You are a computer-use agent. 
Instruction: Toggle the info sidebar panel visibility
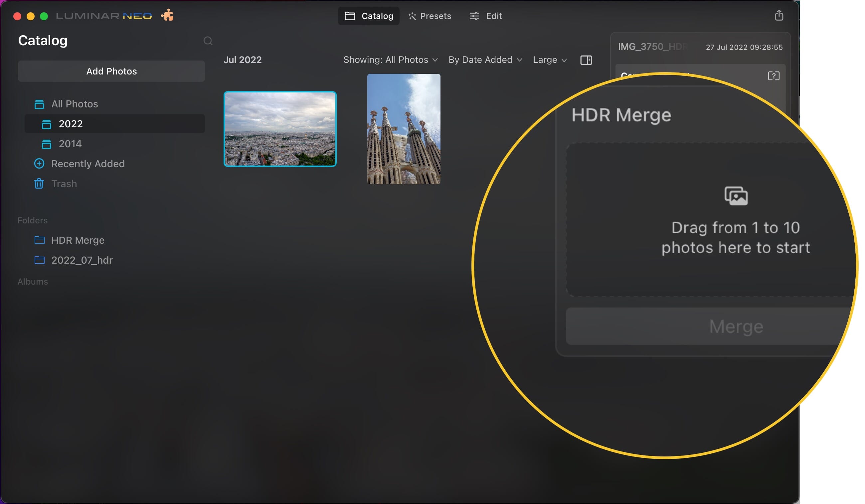(586, 60)
